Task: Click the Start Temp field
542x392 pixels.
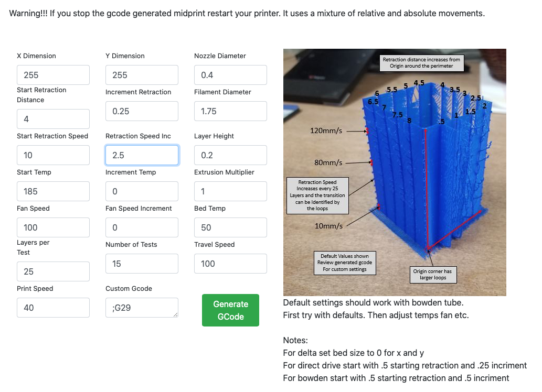Action: pos(53,191)
